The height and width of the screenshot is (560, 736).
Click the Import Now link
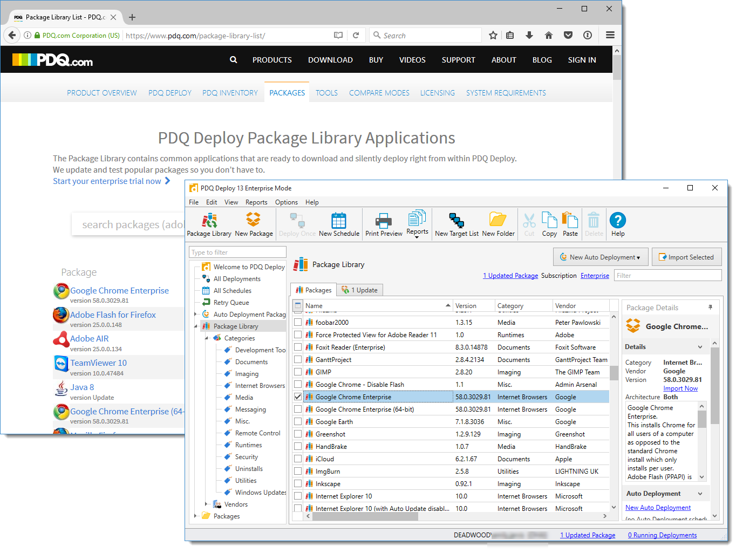point(680,388)
